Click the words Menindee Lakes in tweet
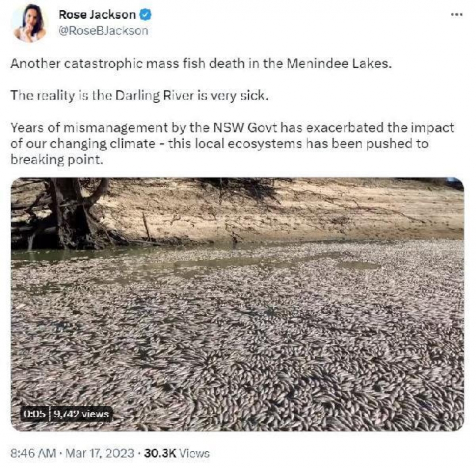The width and height of the screenshot is (476, 468). [x=339, y=64]
